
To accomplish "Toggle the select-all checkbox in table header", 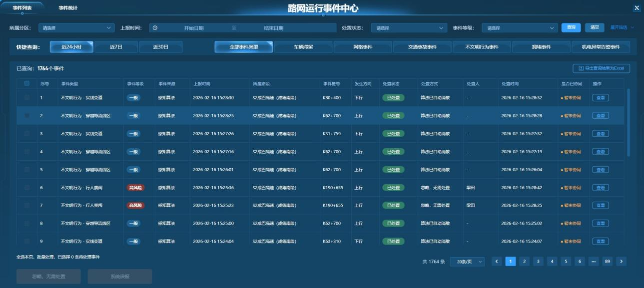I will click(27, 84).
